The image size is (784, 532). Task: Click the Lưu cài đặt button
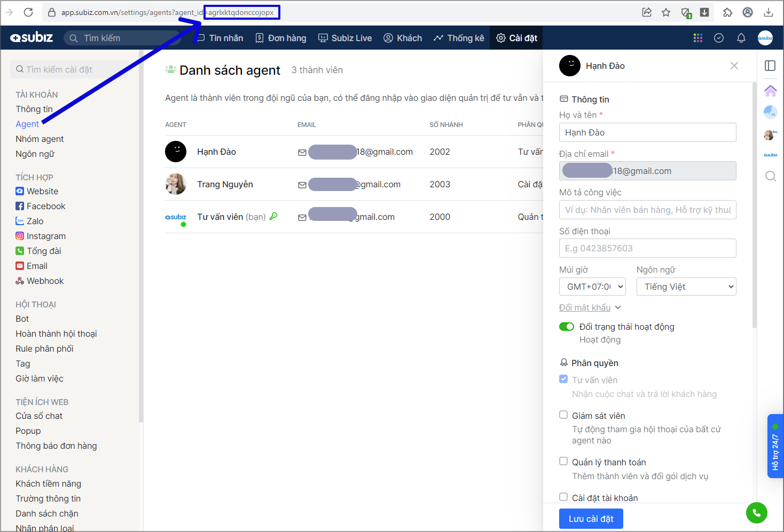coord(591,519)
